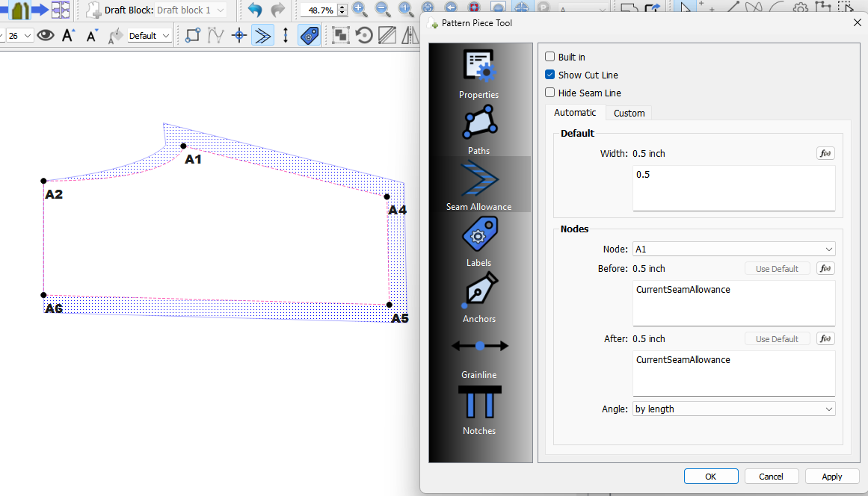The width and height of the screenshot is (868, 496).
Task: Open the Anchors section
Action: click(478, 297)
